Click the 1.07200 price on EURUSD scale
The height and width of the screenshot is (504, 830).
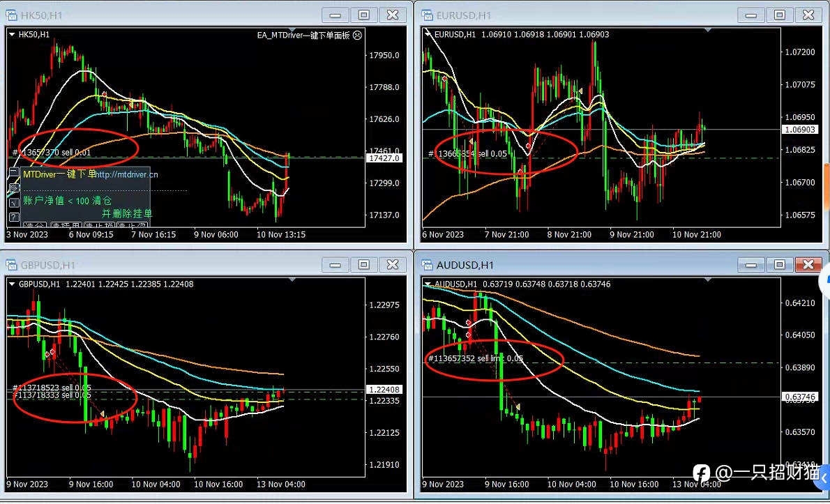tap(800, 52)
